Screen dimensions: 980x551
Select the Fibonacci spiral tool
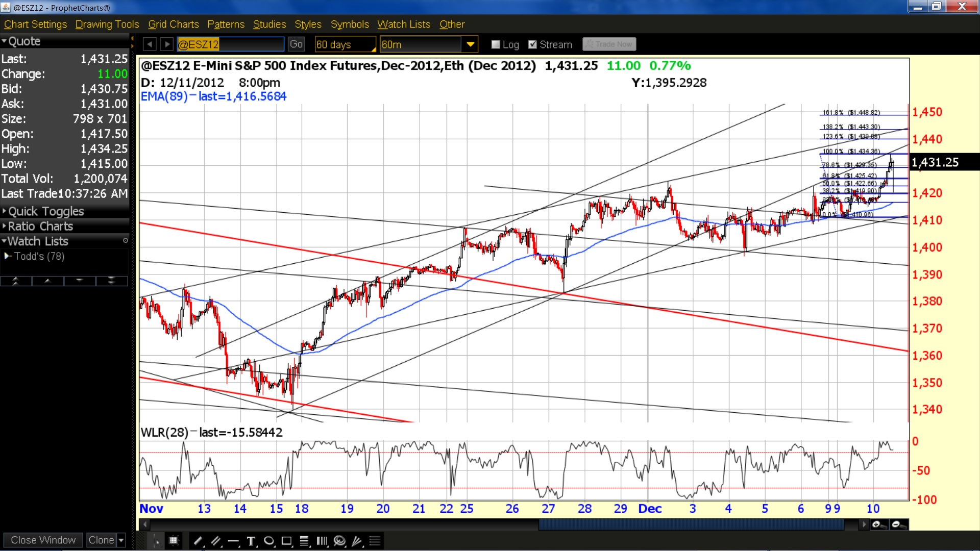pos(339,541)
